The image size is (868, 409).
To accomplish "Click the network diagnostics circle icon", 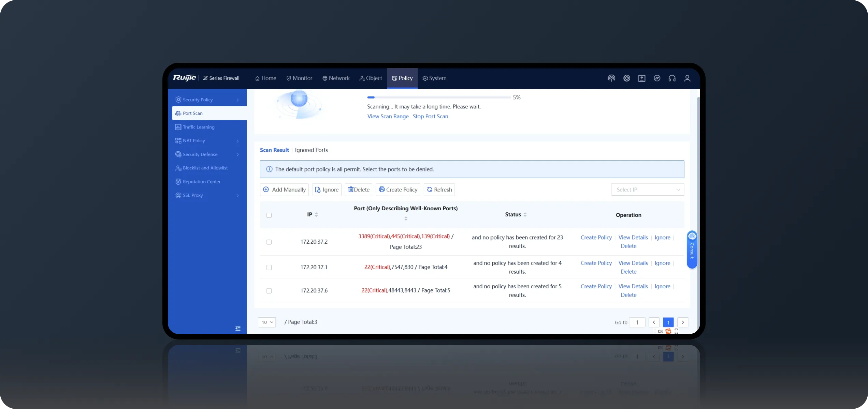I will click(626, 78).
